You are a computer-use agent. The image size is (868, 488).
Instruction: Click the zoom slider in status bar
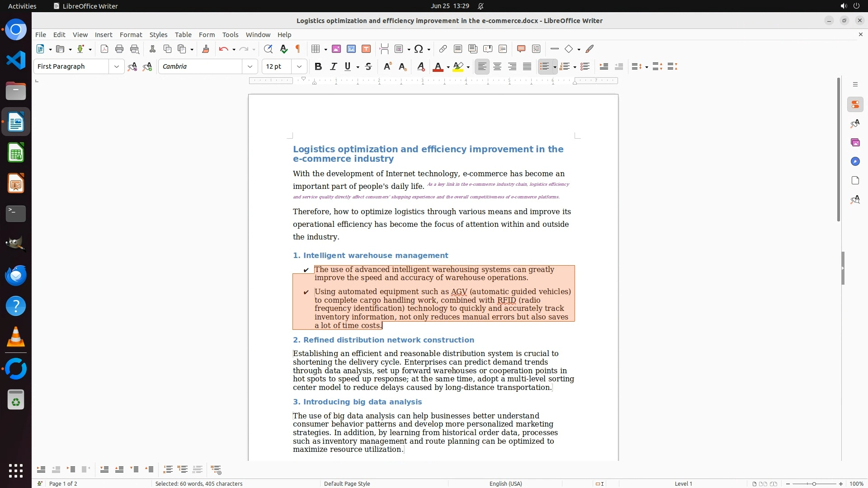814,483
